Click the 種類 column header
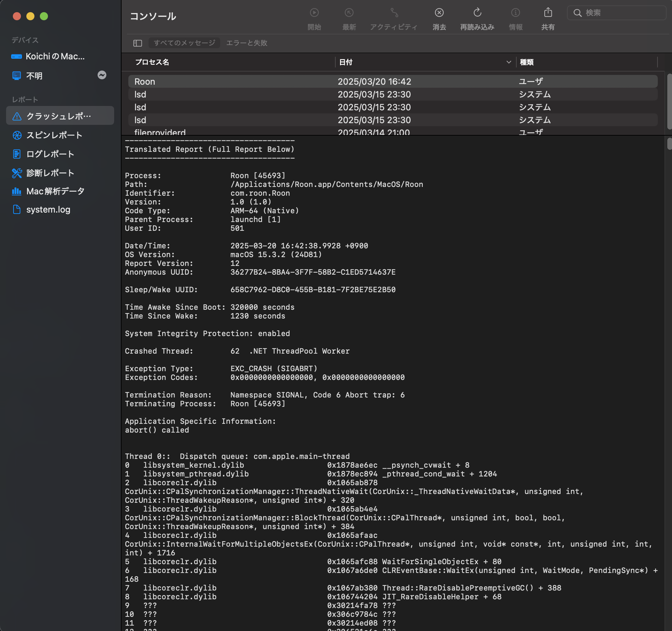Viewport: 672px width, 631px height. (526, 62)
